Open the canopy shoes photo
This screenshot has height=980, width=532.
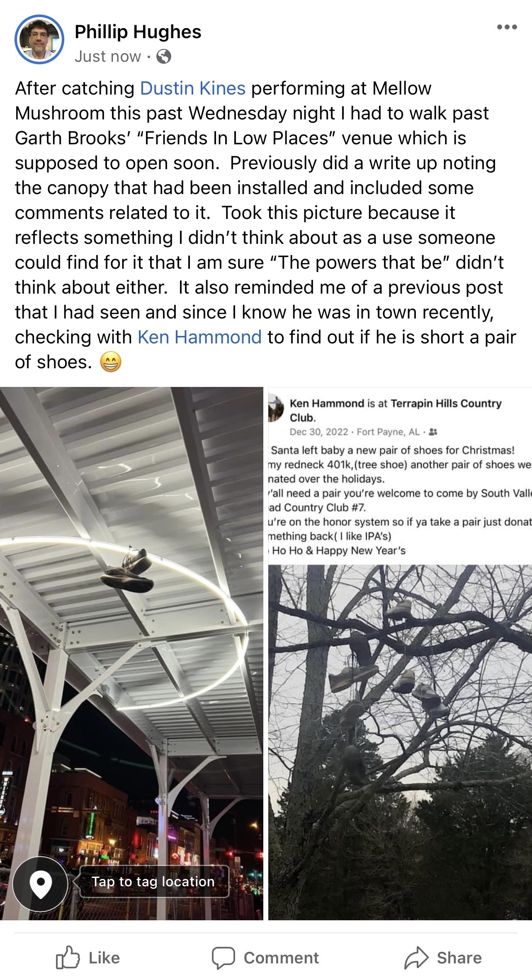click(131, 654)
